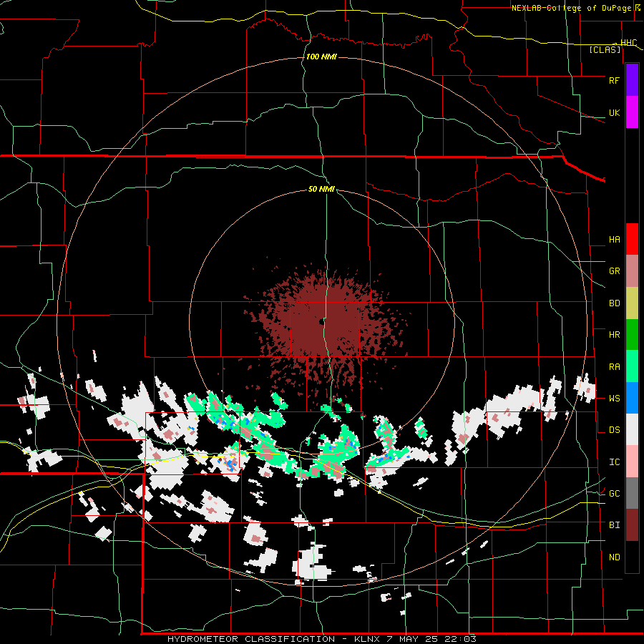Click the BD legend label

(614, 303)
